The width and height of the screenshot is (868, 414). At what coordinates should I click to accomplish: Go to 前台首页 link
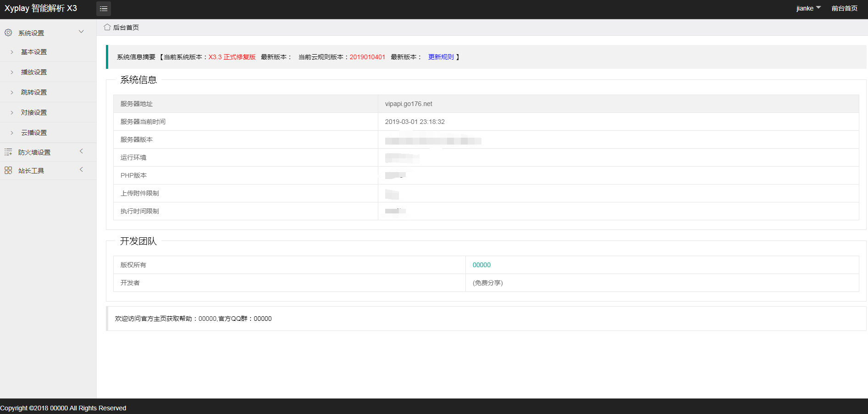tap(844, 8)
